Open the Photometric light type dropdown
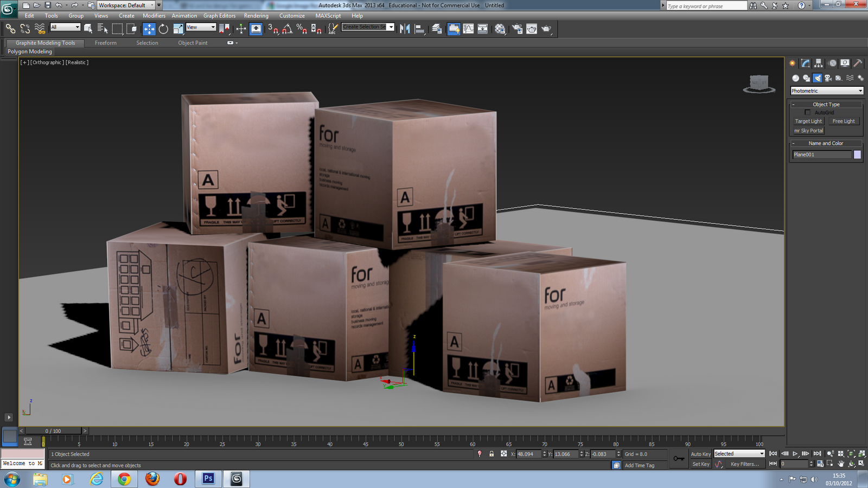This screenshot has width=868, height=488. 826,91
